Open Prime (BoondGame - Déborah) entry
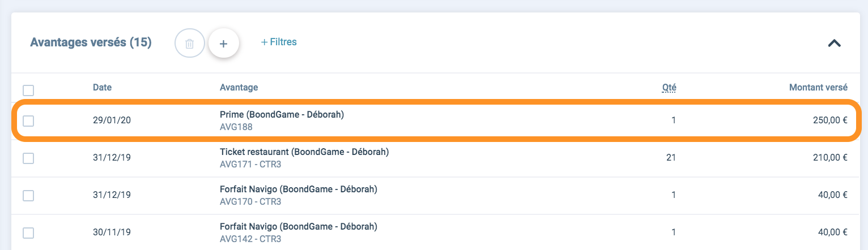Image resolution: width=868 pixels, height=250 pixels. (x=282, y=114)
